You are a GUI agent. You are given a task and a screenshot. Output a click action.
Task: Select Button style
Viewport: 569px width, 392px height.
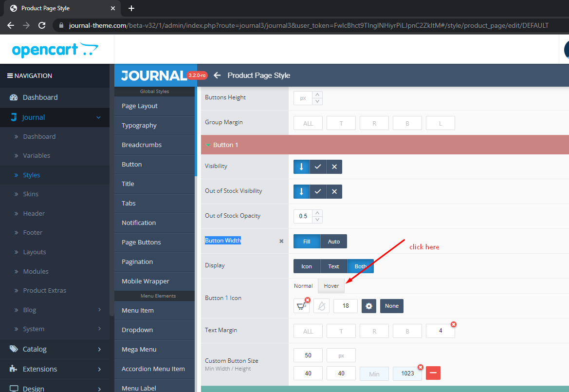[155, 165]
